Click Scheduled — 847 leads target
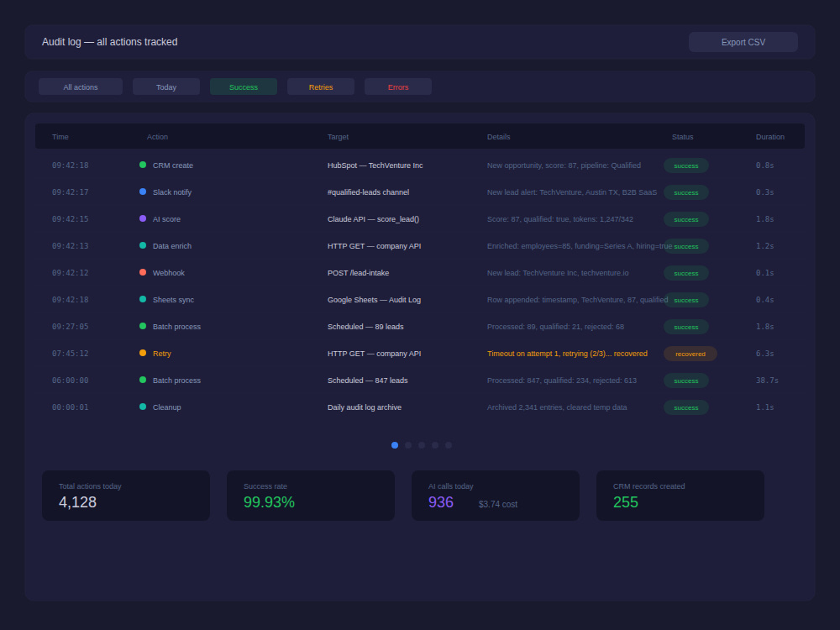840x630 pixels. pyautogui.click(x=368, y=381)
